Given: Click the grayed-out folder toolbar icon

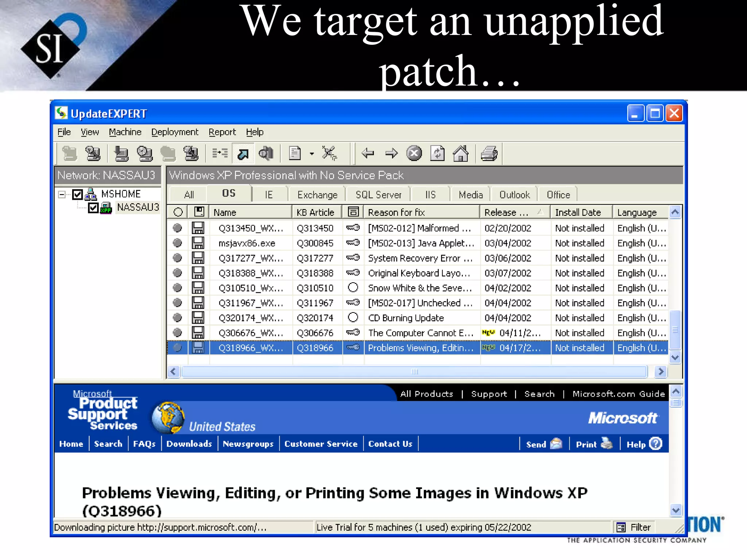Looking at the screenshot, I should click(x=168, y=153).
